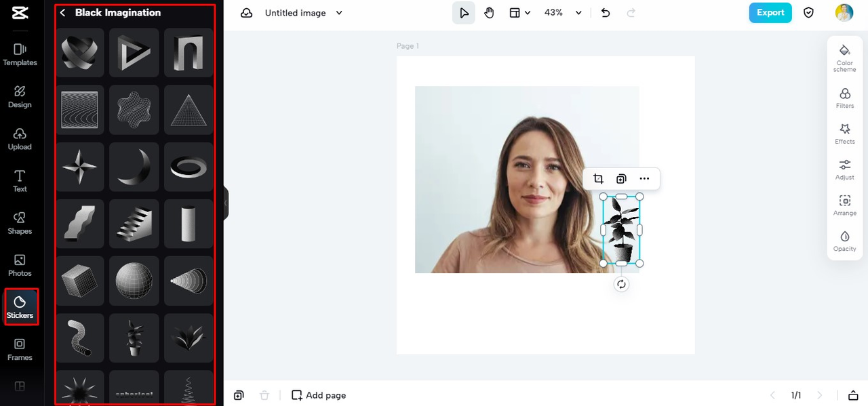This screenshot has height=406, width=868.
Task: Open the Design panel in sidebar
Action: (20, 97)
